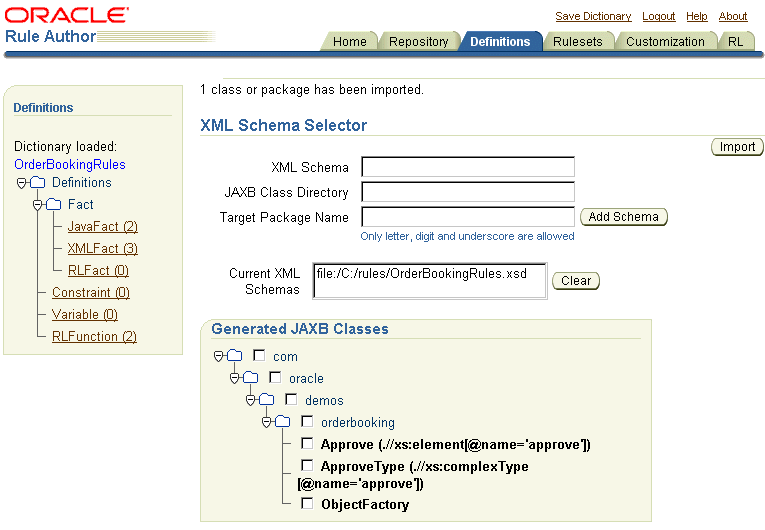Click the Add Schema button
Viewport: 765px width, 530px height.
(624, 217)
